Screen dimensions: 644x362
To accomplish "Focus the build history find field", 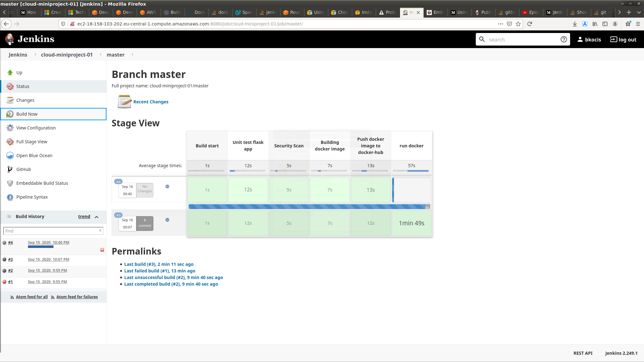I will 51,231.
